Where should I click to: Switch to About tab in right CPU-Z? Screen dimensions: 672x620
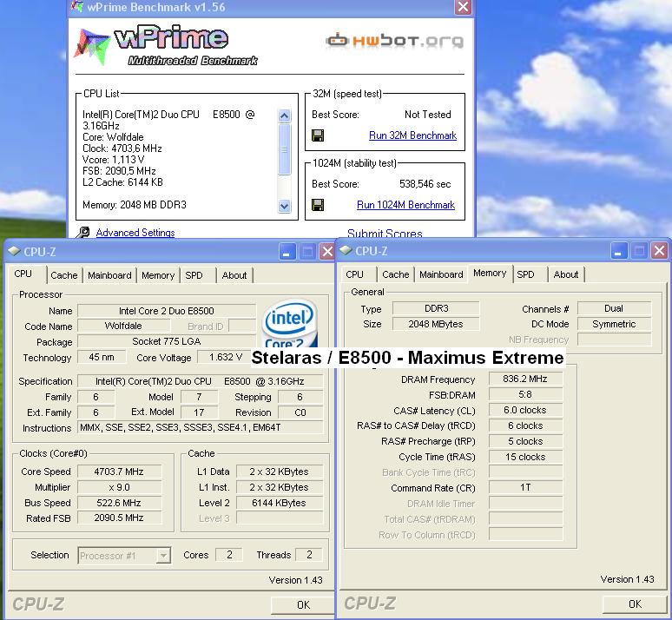click(x=566, y=274)
